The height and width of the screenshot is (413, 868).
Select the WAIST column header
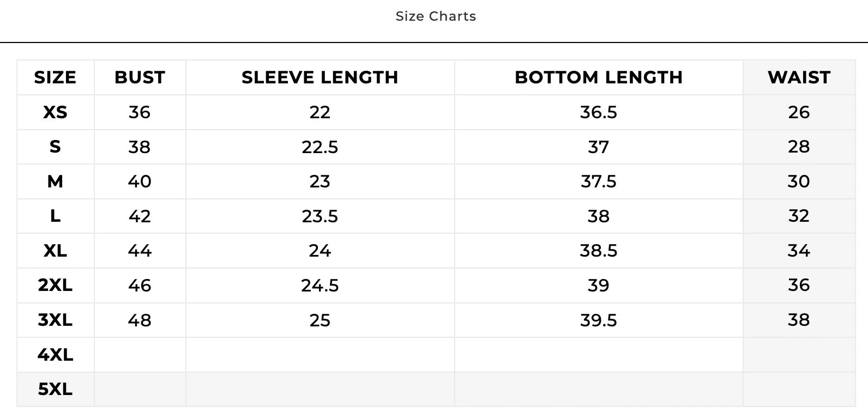click(799, 77)
